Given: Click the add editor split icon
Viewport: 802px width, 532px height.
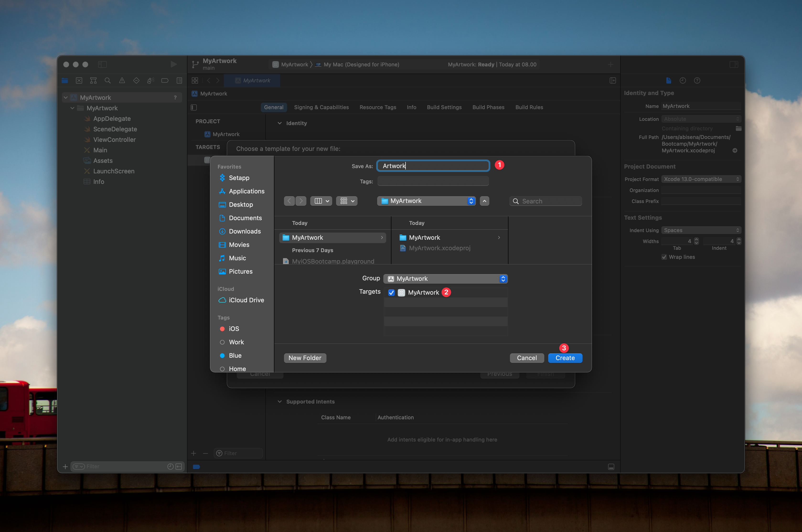Looking at the screenshot, I should [x=613, y=80].
